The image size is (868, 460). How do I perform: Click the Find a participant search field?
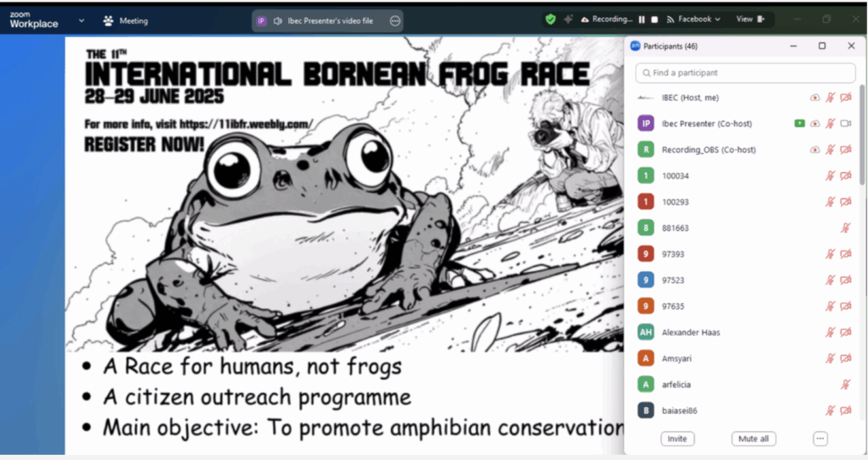coord(744,73)
